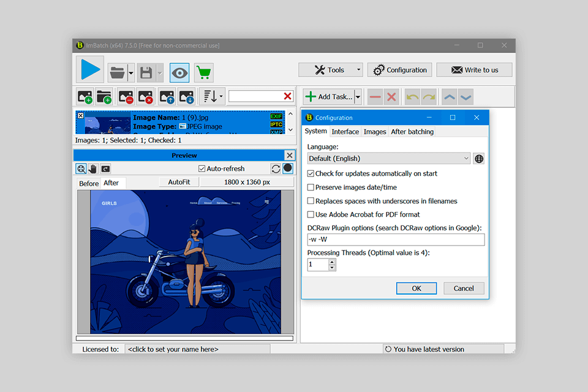Undo the last task change

(412, 97)
